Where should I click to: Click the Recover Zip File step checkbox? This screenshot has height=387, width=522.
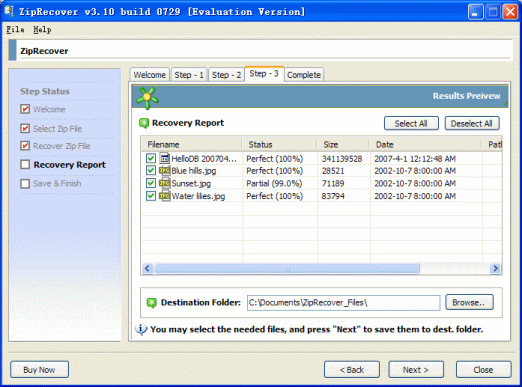tap(25, 146)
